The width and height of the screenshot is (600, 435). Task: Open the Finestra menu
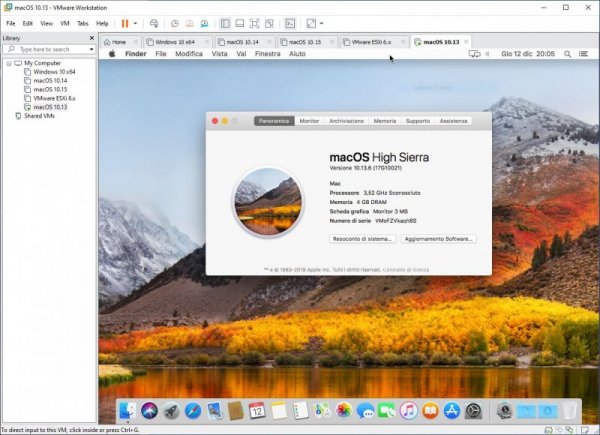point(268,54)
